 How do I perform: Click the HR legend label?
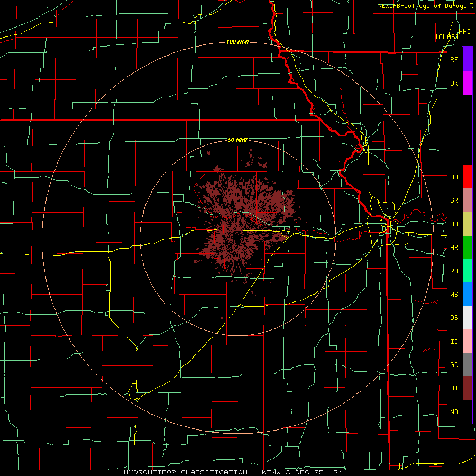tap(454, 248)
